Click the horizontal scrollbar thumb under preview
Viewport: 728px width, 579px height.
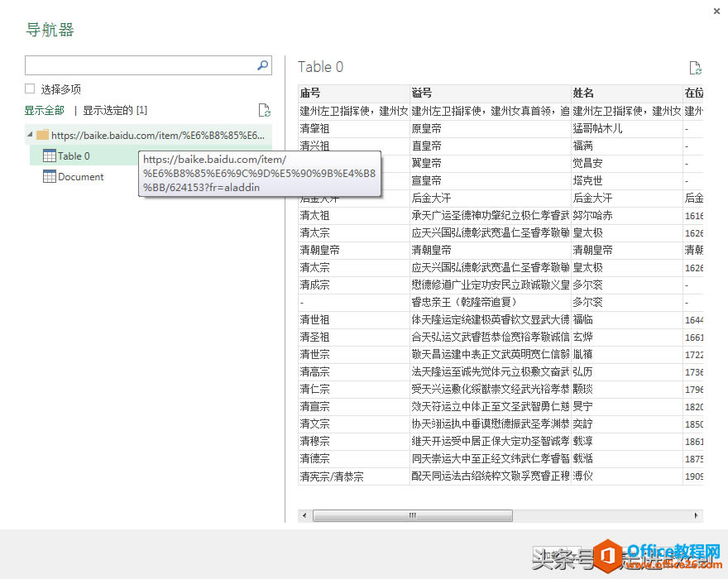pos(413,515)
